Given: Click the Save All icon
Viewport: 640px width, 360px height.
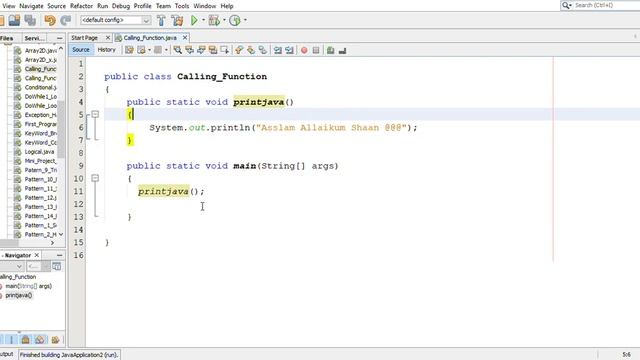Looking at the screenshot, I should click(x=30, y=20).
